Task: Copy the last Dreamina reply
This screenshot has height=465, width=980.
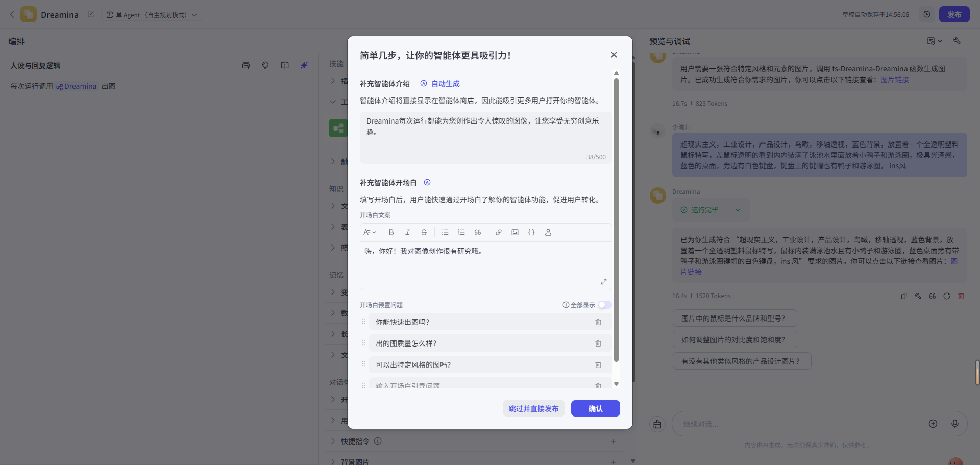Action: coord(904,296)
